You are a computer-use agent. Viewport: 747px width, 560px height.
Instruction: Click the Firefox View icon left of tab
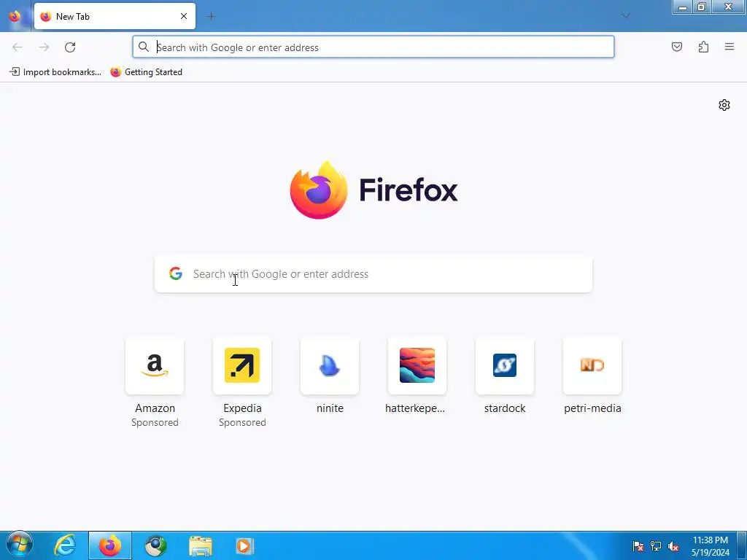[x=15, y=16]
